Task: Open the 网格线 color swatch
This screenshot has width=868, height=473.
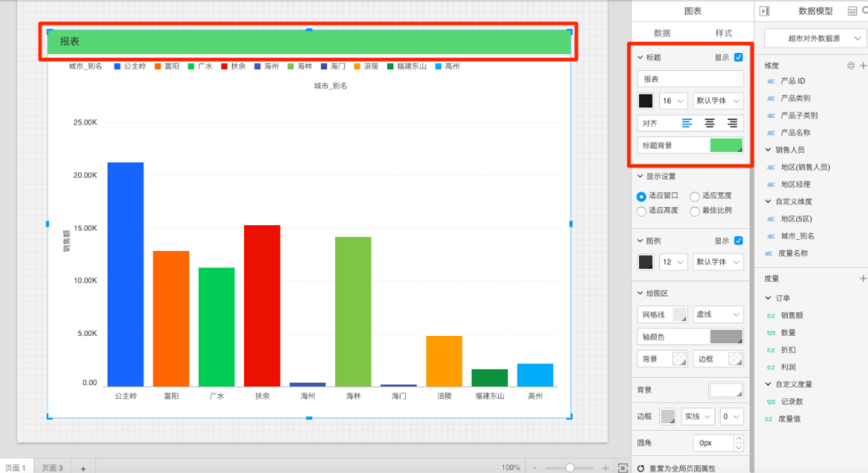Action: click(679, 315)
